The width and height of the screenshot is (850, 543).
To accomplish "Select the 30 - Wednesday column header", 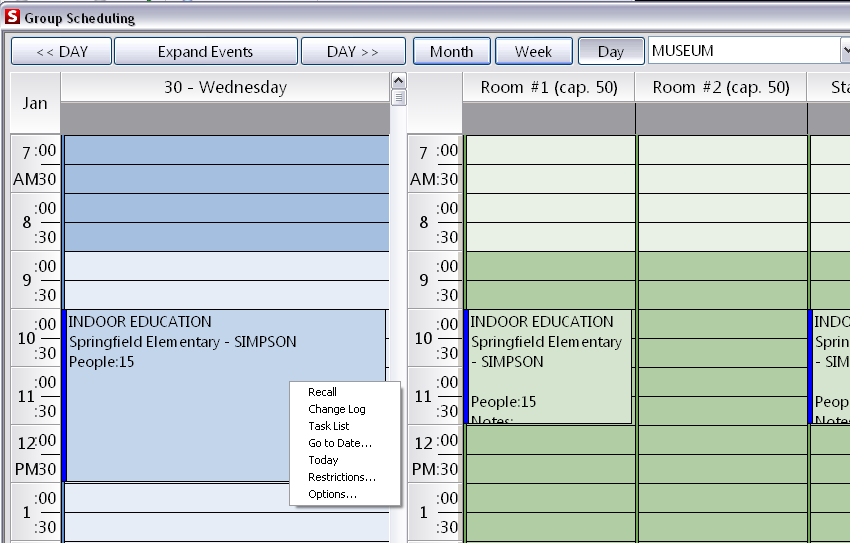I will click(225, 87).
